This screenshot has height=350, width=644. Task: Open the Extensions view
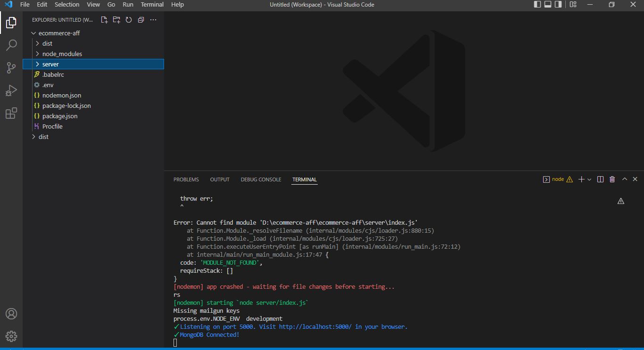click(11, 113)
